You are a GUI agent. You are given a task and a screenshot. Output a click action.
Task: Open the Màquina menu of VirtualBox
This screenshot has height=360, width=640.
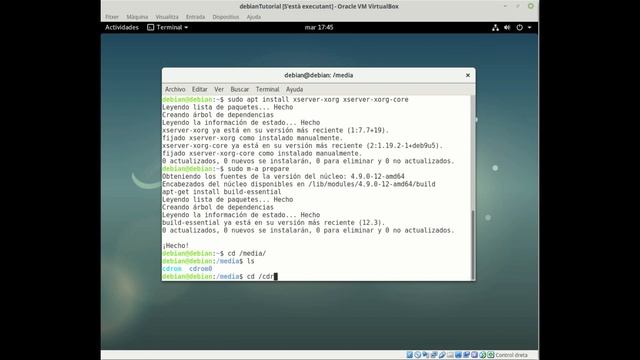coord(137,17)
